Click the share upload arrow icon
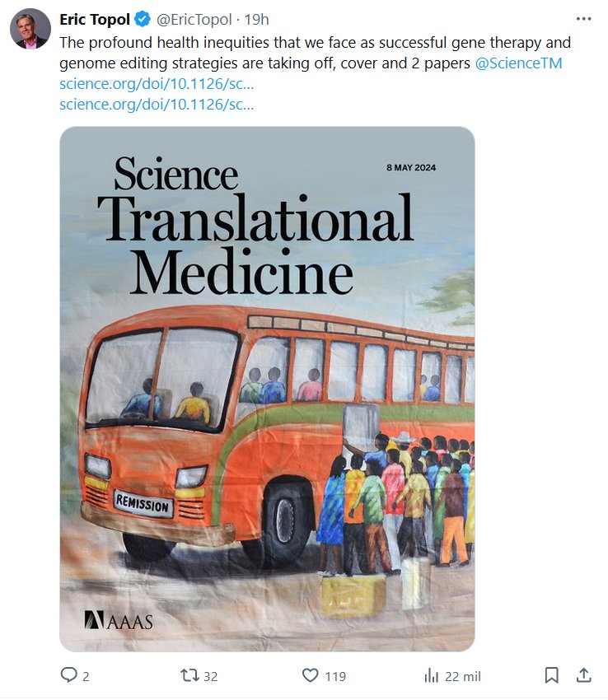 pyautogui.click(x=583, y=675)
